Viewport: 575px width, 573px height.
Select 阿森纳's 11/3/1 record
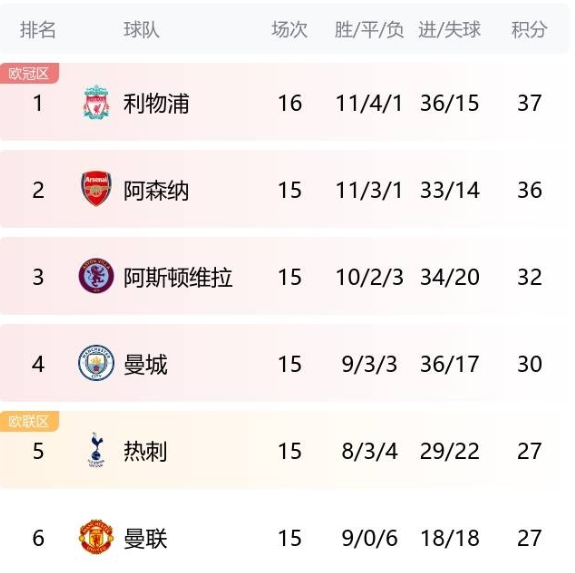tap(369, 190)
